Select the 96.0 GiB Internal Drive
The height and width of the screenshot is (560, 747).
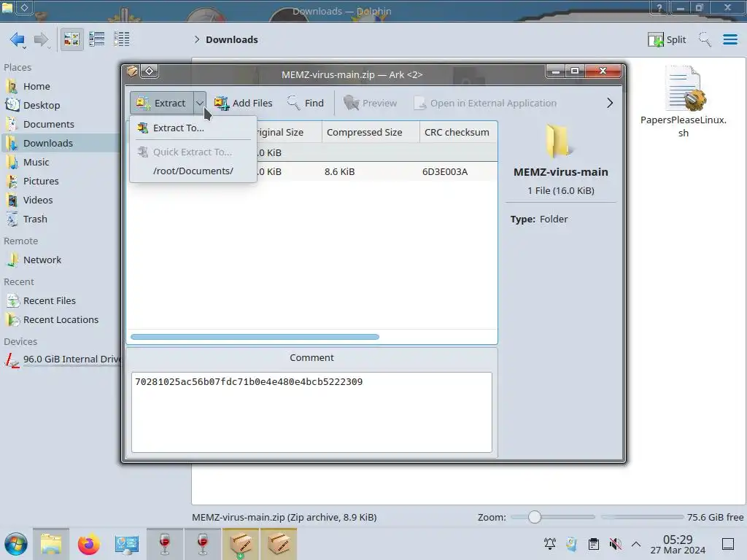click(x=62, y=359)
